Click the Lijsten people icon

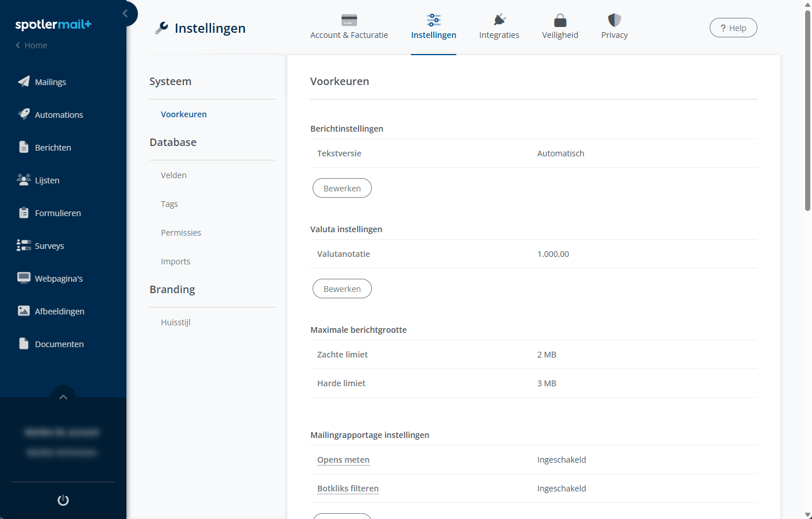(x=24, y=180)
